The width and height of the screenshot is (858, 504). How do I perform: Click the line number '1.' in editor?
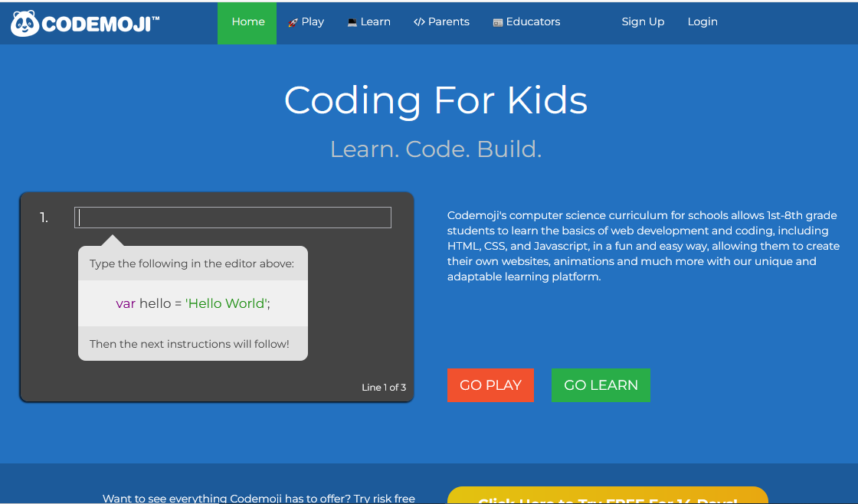[x=44, y=218]
